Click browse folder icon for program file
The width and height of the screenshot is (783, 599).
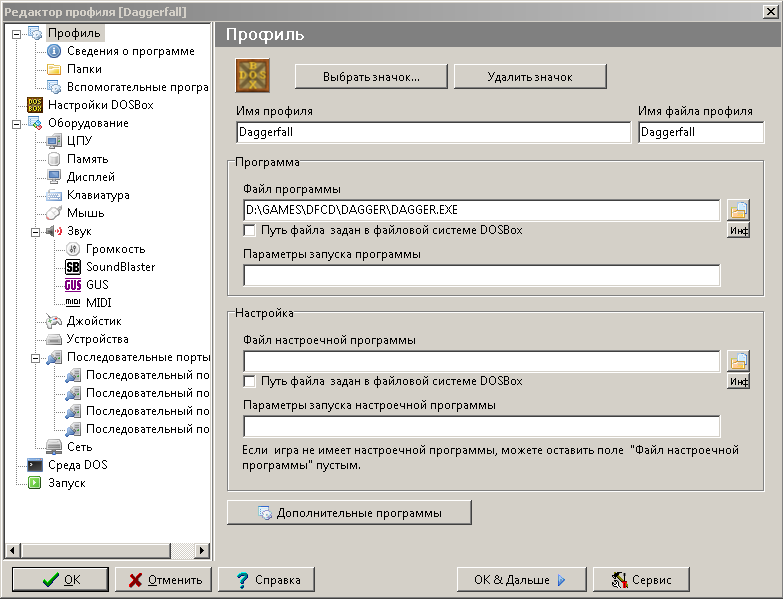click(x=737, y=210)
